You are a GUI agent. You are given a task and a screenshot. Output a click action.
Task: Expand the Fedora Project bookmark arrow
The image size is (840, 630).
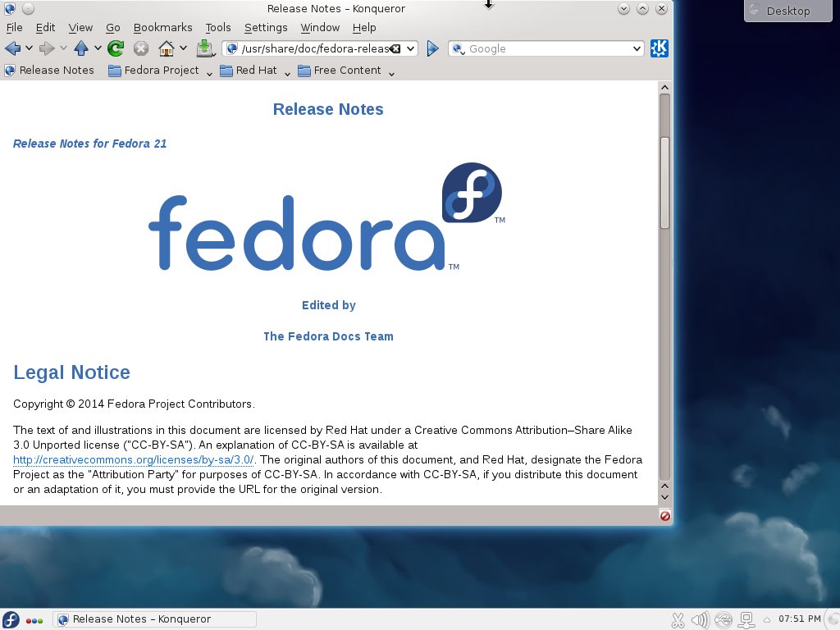209,73
